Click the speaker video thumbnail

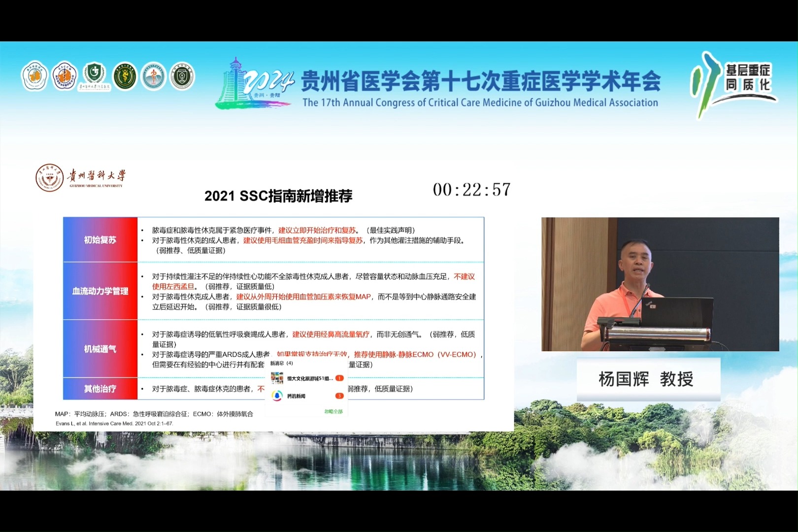[660, 284]
